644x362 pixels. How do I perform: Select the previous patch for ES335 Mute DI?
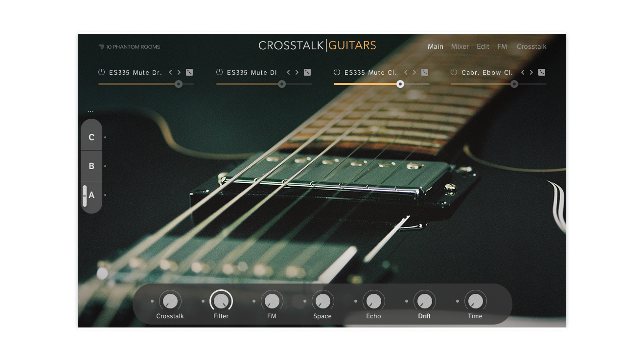point(288,72)
